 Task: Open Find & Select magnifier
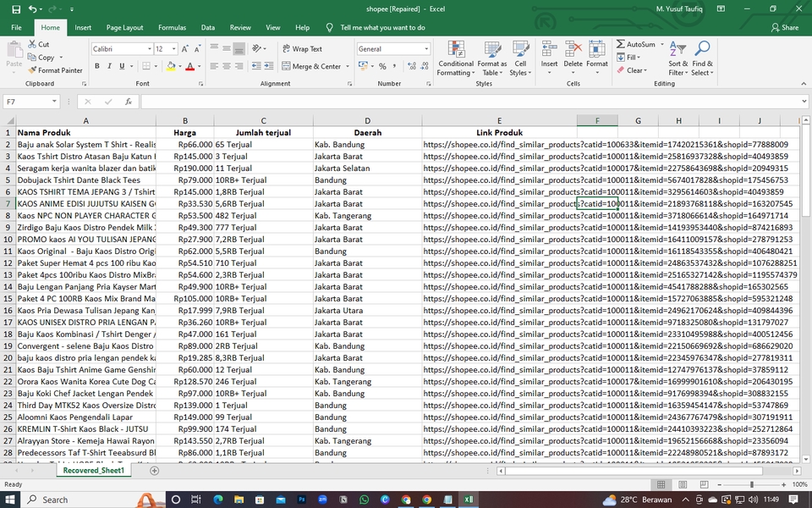coord(702,58)
